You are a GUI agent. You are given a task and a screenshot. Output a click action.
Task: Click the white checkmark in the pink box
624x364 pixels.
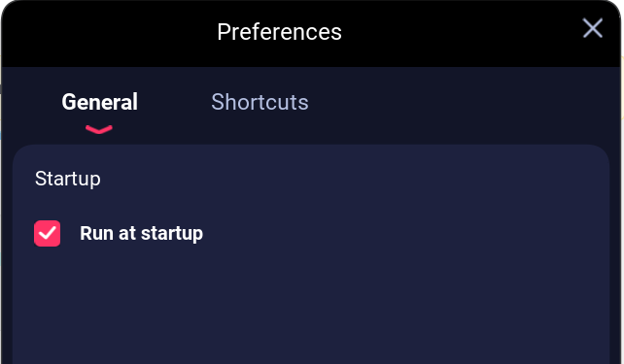(48, 233)
